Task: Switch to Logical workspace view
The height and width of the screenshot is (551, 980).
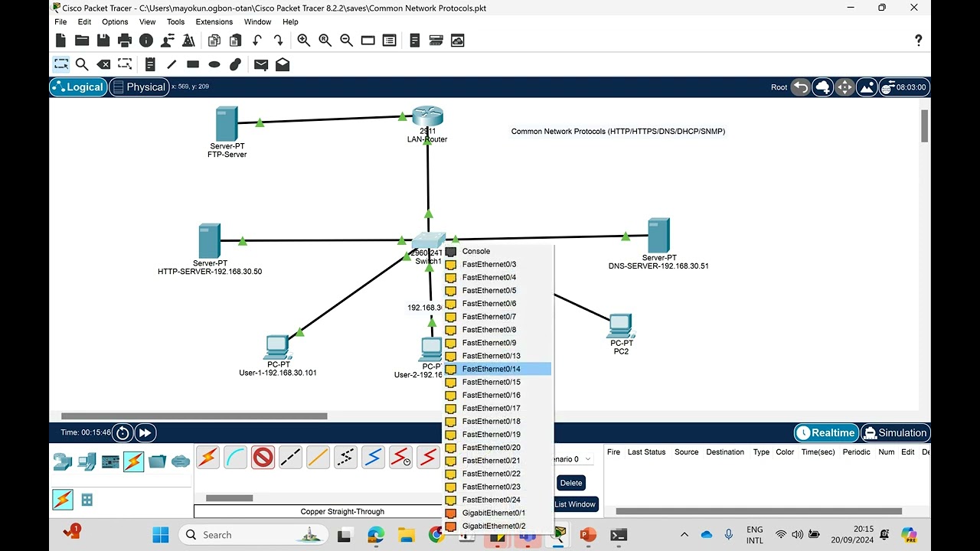Action: pos(77,87)
